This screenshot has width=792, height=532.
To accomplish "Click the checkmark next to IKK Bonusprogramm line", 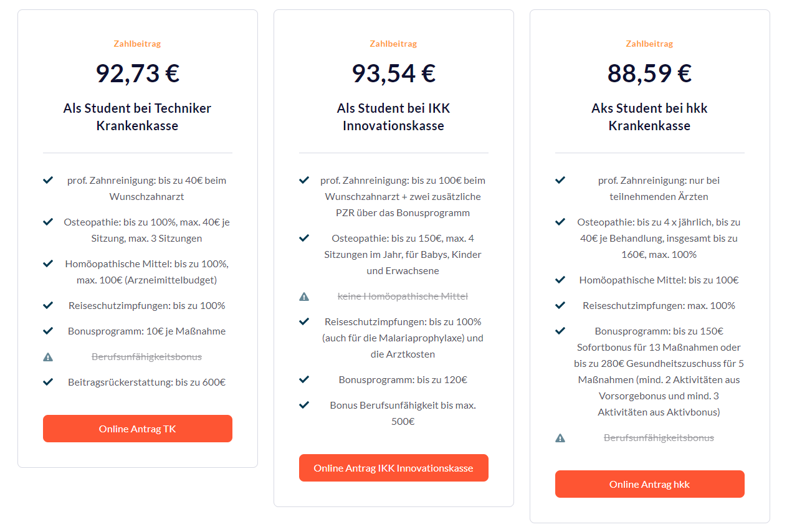I will coord(304,379).
